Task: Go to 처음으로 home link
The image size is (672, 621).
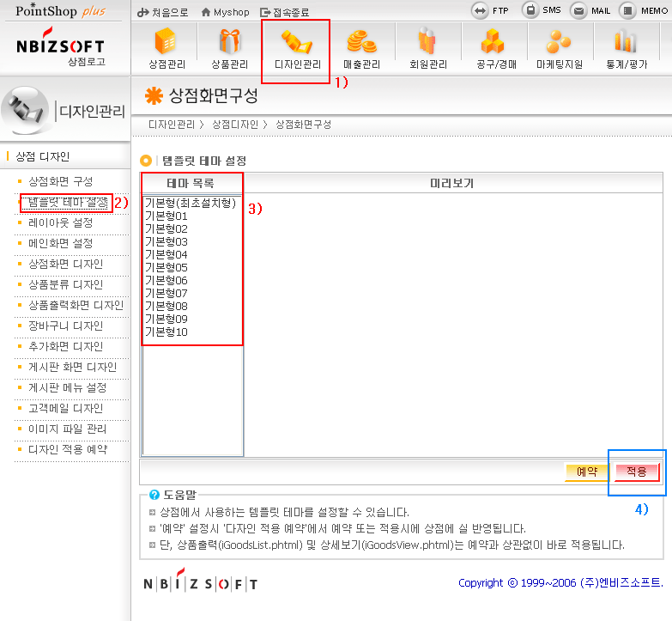Action: (x=162, y=12)
